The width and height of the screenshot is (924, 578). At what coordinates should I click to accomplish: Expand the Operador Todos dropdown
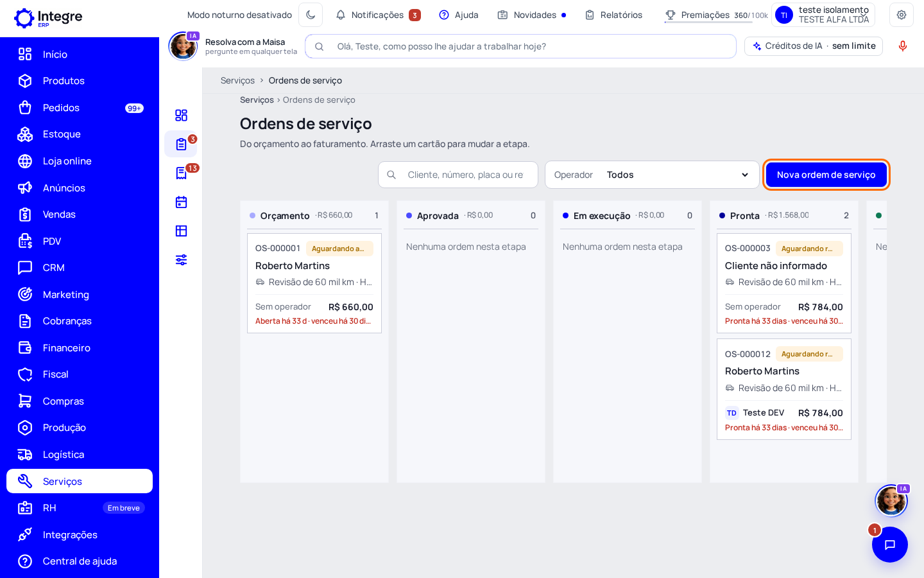point(652,175)
